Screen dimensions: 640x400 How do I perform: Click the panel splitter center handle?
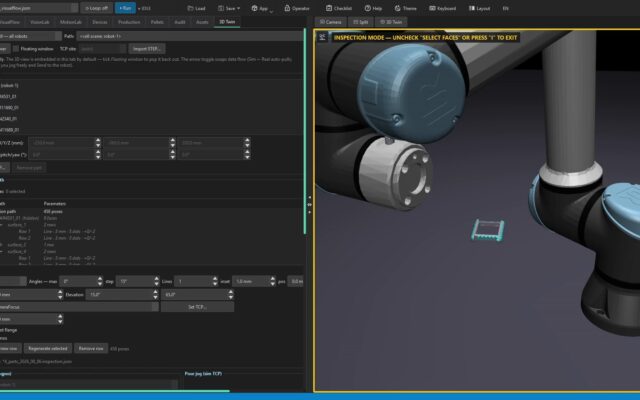click(309, 204)
